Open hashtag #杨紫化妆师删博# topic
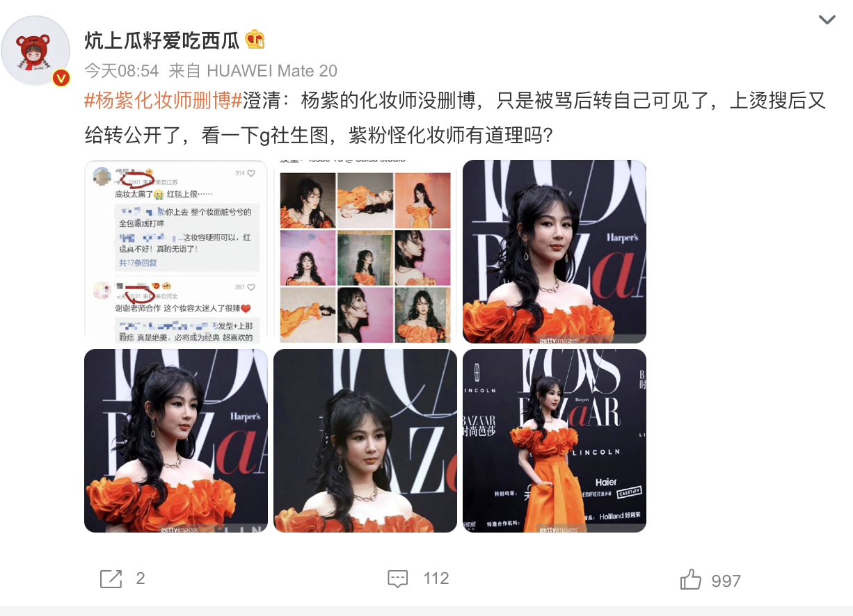Screen dimensions: 853x616 click(163, 100)
